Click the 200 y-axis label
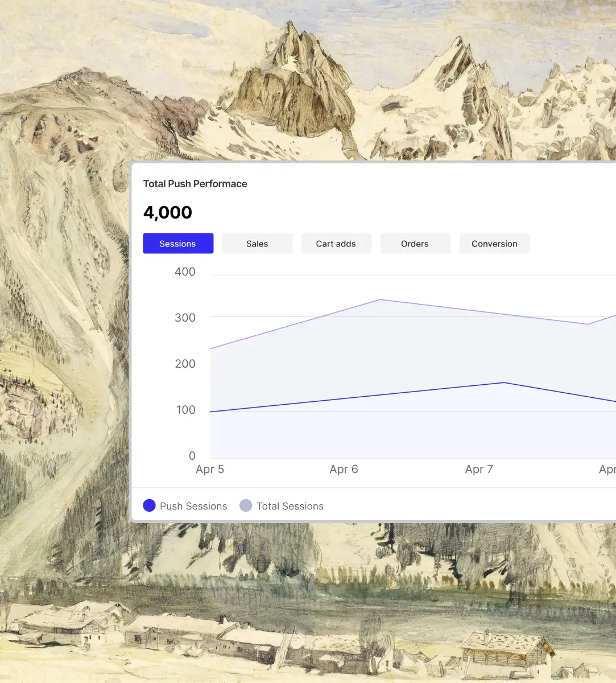Viewport: 616px width, 683px height. pyautogui.click(x=185, y=364)
